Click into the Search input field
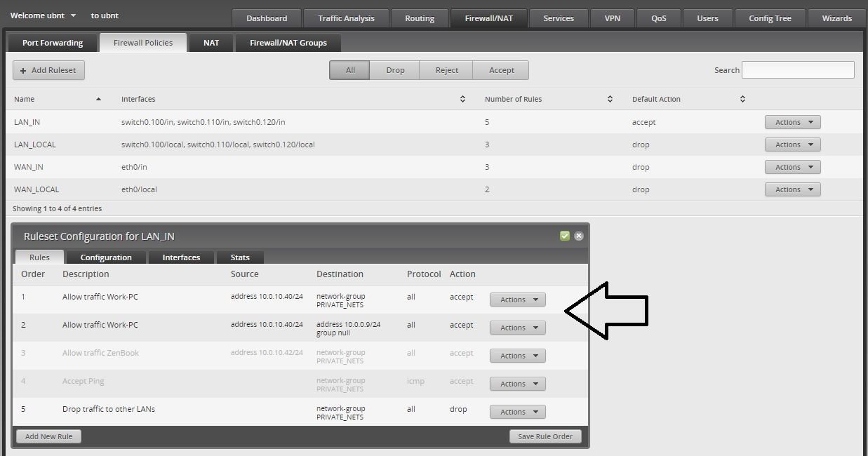 pos(798,70)
